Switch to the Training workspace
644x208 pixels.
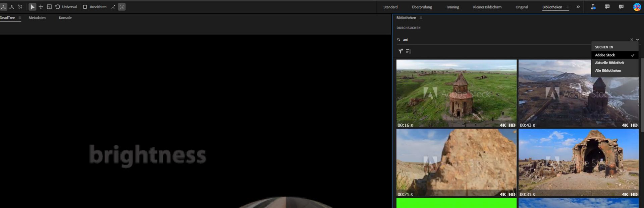pyautogui.click(x=452, y=7)
